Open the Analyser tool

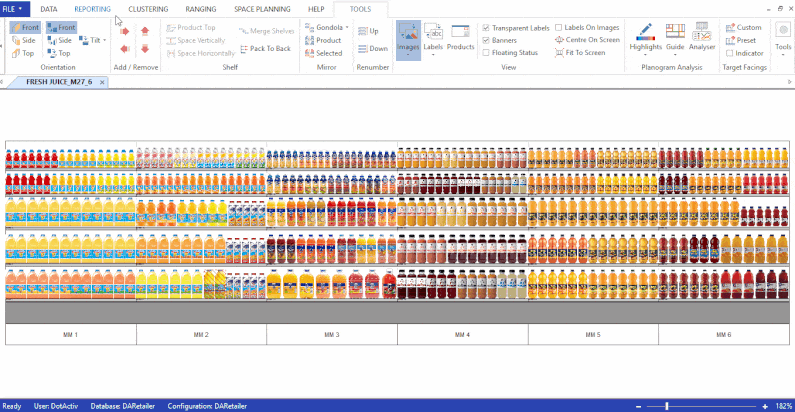[x=702, y=36]
